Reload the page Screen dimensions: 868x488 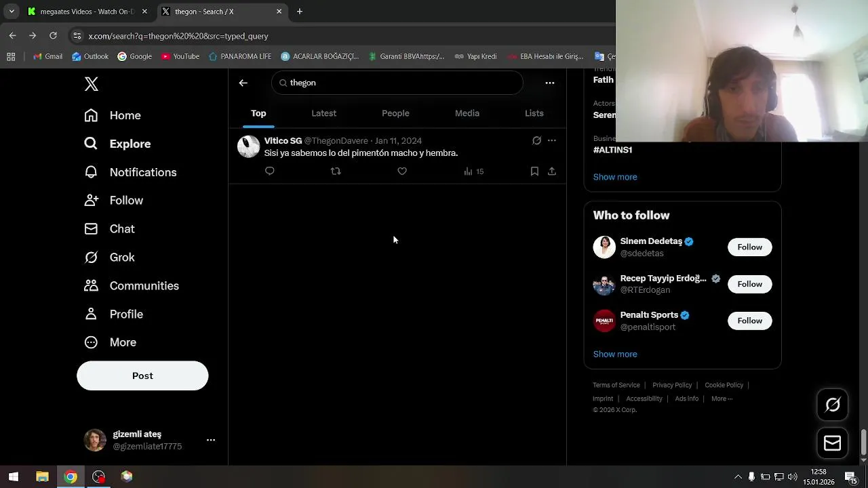53,35
